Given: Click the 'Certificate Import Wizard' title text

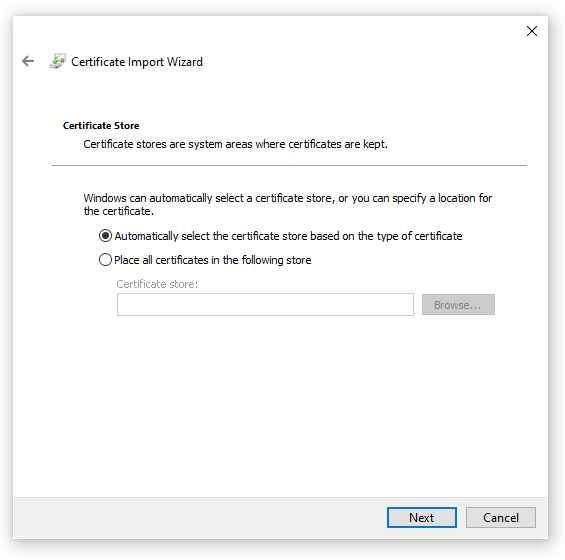Looking at the screenshot, I should click(x=137, y=62).
